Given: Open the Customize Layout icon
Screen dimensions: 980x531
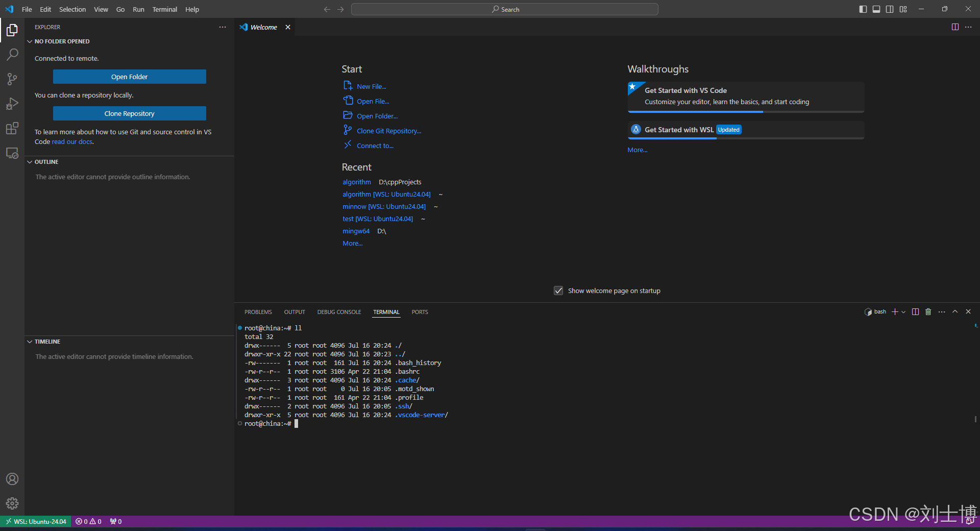Looking at the screenshot, I should point(903,9).
